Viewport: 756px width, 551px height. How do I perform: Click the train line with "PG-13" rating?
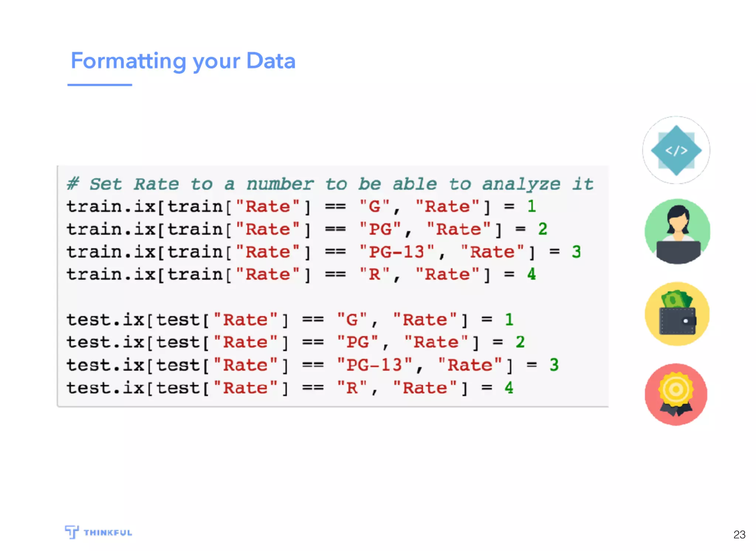point(323,252)
